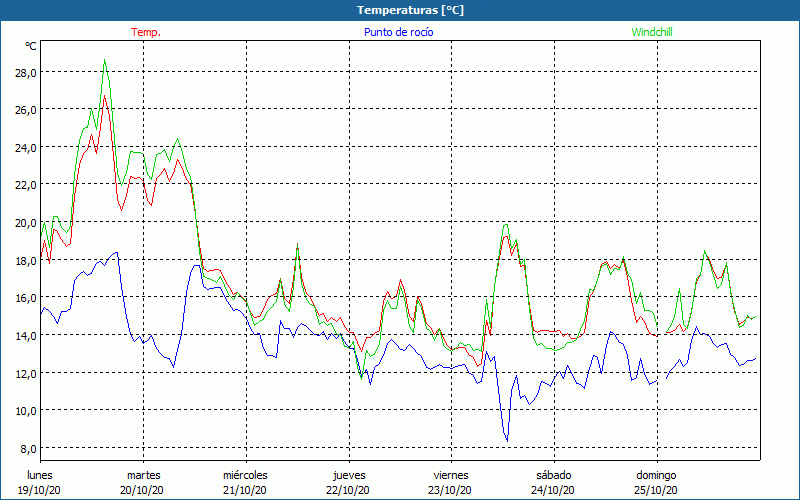This screenshot has height=500, width=800.
Task: Click the green windchill peak above 28 on lunes
Action: click(105, 60)
